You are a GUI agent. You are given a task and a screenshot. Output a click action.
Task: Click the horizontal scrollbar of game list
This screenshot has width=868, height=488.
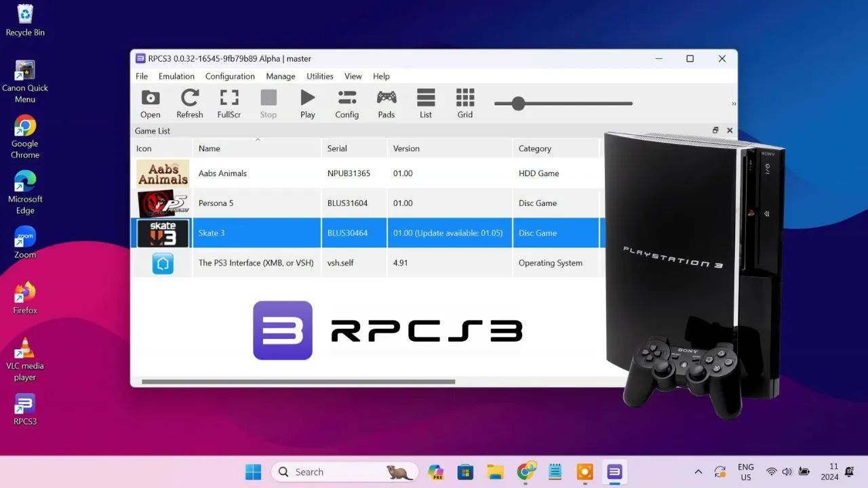tap(298, 382)
